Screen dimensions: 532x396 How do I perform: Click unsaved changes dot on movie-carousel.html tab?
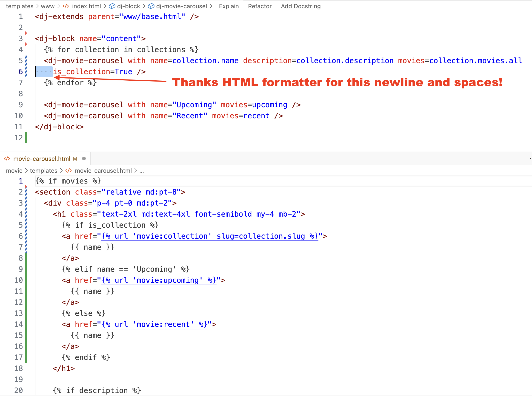tap(84, 158)
